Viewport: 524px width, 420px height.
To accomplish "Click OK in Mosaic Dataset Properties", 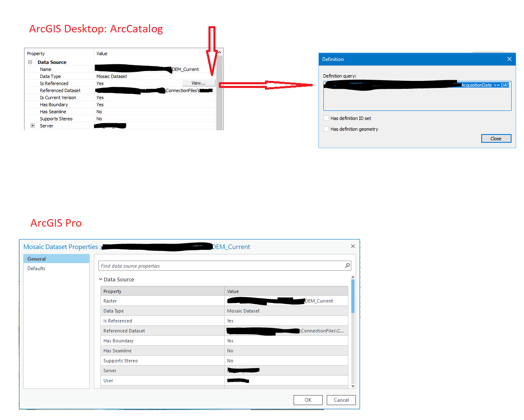I will 308,400.
